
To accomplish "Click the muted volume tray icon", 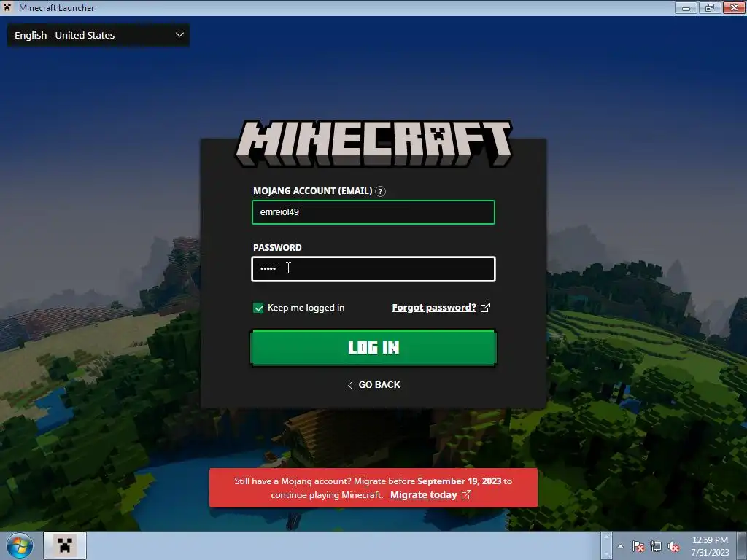I will point(673,546).
